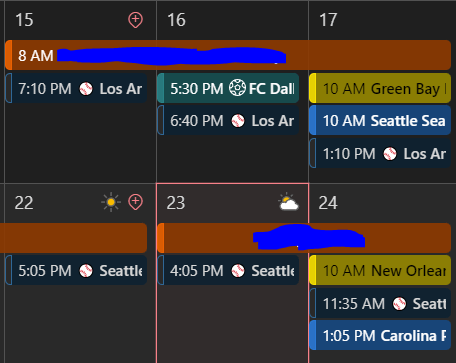Open the 4:05 PM Seattle game

pos(228,270)
